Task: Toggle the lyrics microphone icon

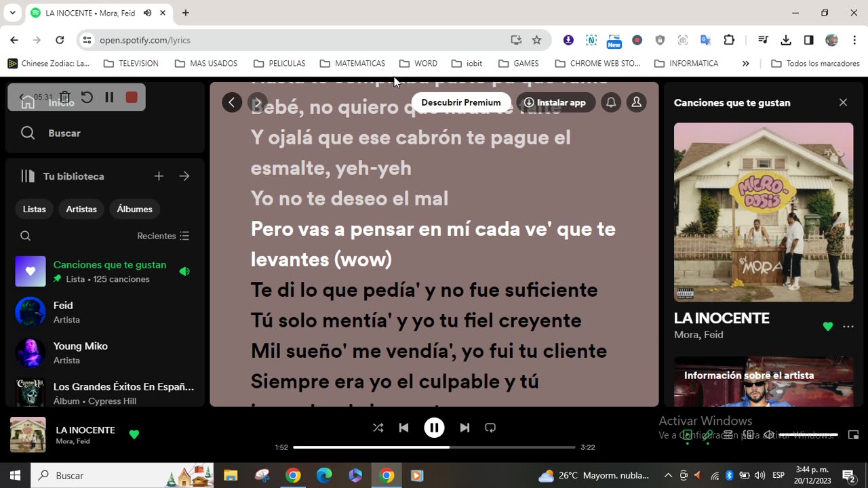Action: pyautogui.click(x=708, y=435)
